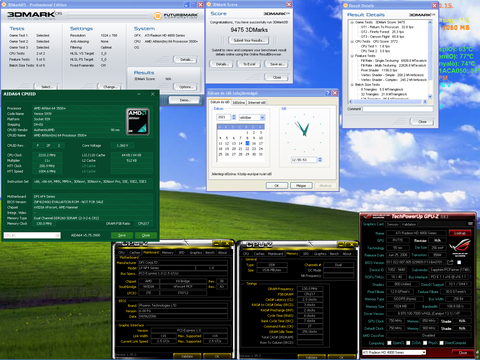The height and width of the screenshot is (360, 480).
Task: Click the Options button under 3DMark Results
Action: coord(185,87)
